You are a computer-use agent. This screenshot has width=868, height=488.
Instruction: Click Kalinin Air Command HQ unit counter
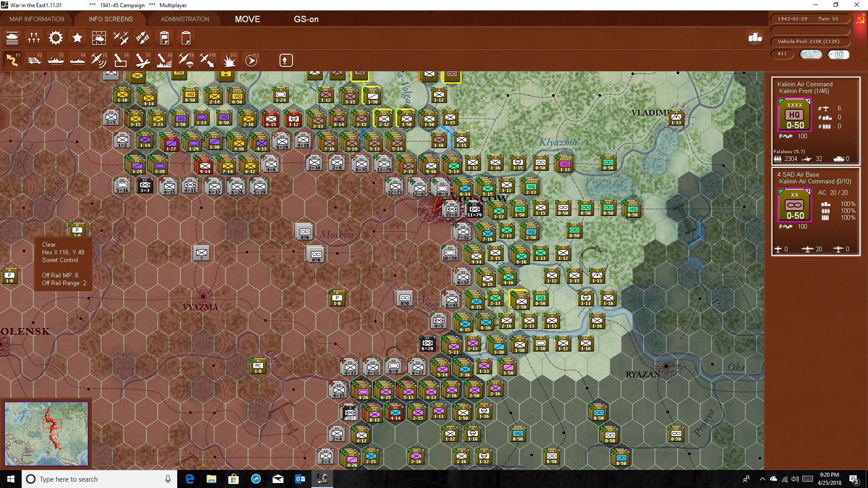click(794, 115)
